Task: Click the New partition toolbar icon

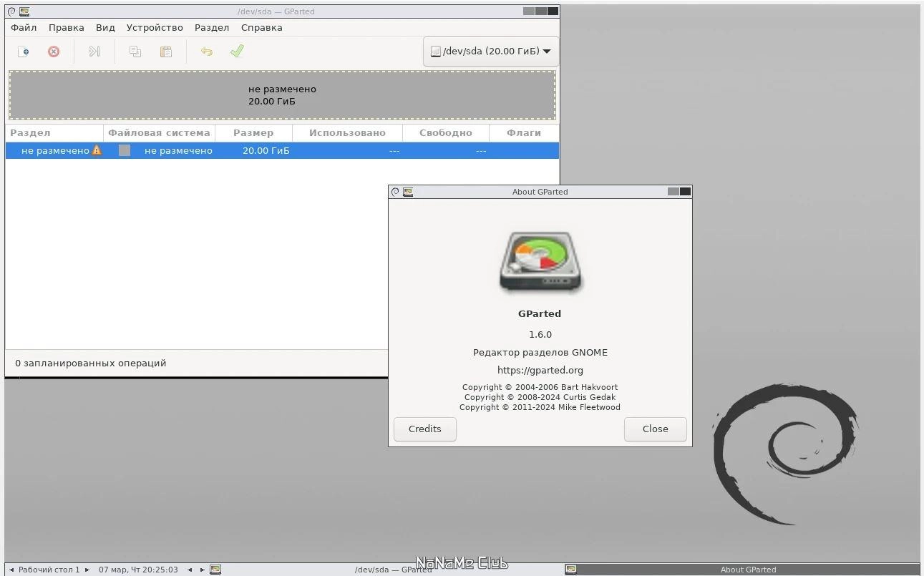Action: (24, 52)
